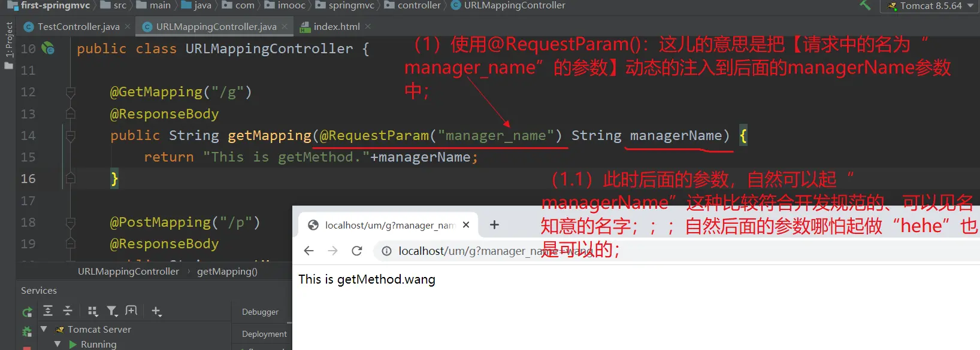Viewport: 980px width, 350px height.
Task: Click getMapping() in the bottom editor breadcrumb
Action: (x=227, y=272)
